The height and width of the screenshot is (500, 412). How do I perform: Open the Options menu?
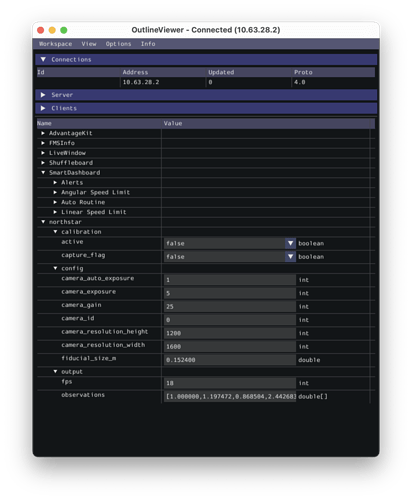(118, 44)
